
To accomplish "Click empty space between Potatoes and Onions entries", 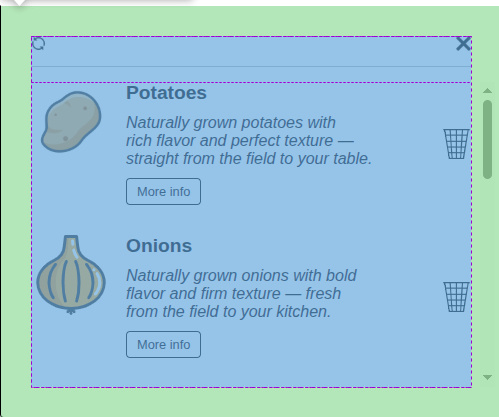I will click(x=250, y=220).
